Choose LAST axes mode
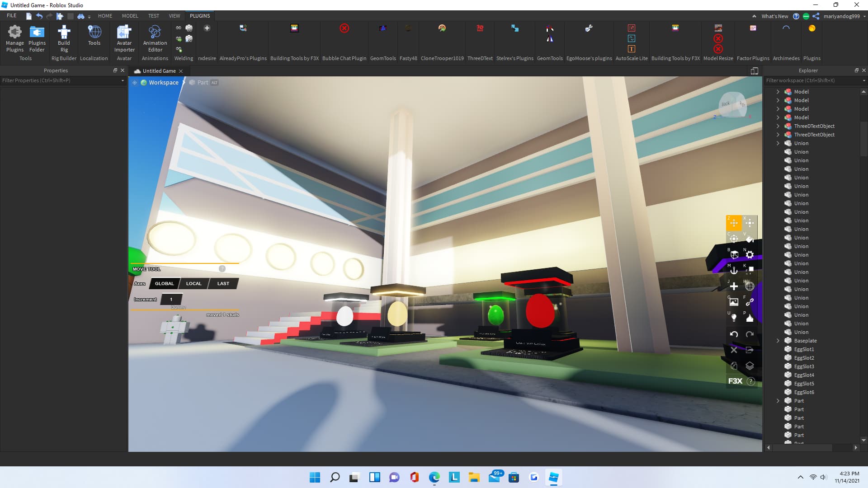 click(223, 283)
